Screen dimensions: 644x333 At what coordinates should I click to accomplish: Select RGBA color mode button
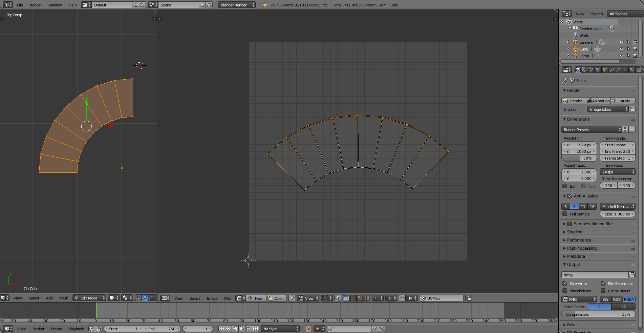pyautogui.click(x=629, y=299)
